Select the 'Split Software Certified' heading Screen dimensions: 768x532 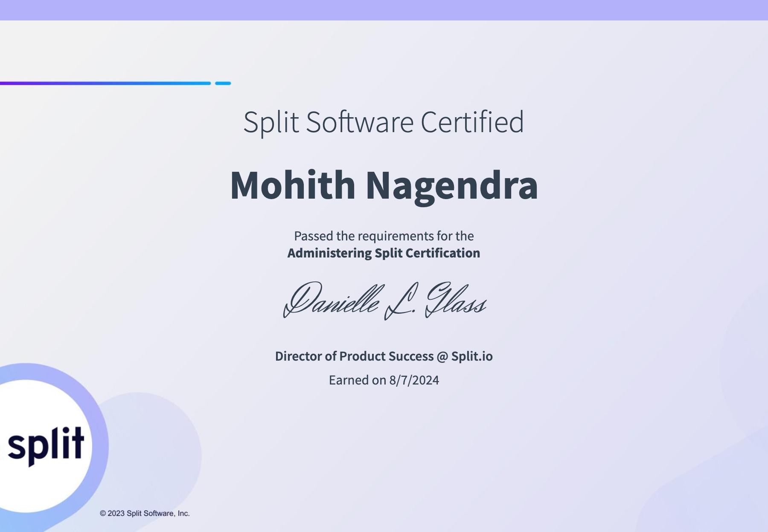[x=384, y=122]
